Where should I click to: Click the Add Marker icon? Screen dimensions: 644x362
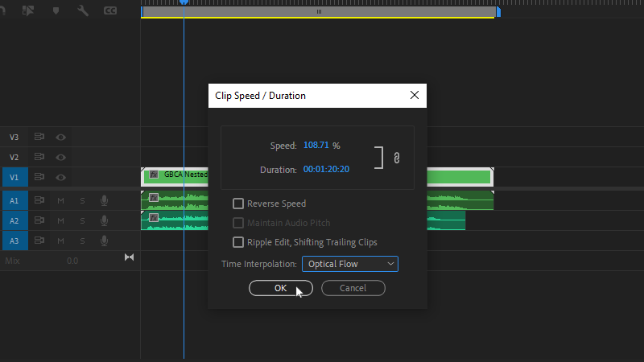point(56,10)
